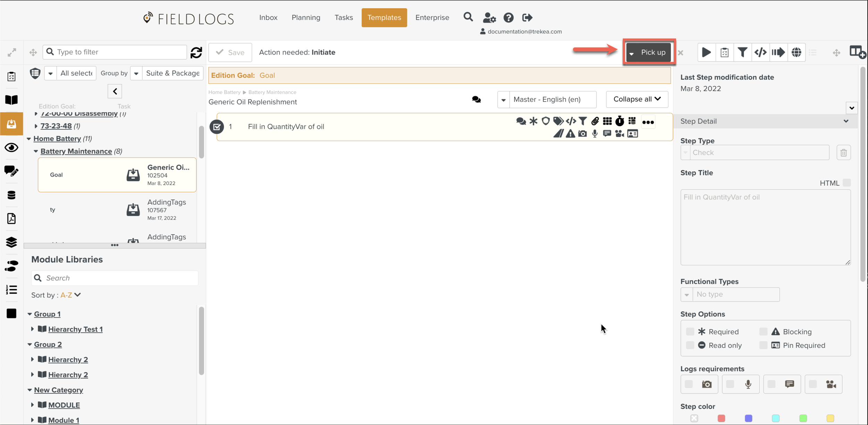The image size is (868, 425).
Task: Enable the Required step option
Action: (690, 332)
